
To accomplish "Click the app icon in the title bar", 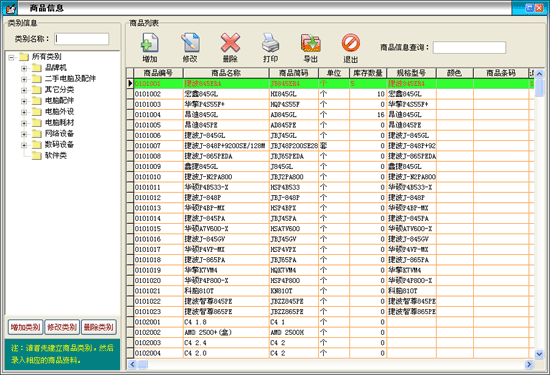I will pyautogui.click(x=11, y=8).
